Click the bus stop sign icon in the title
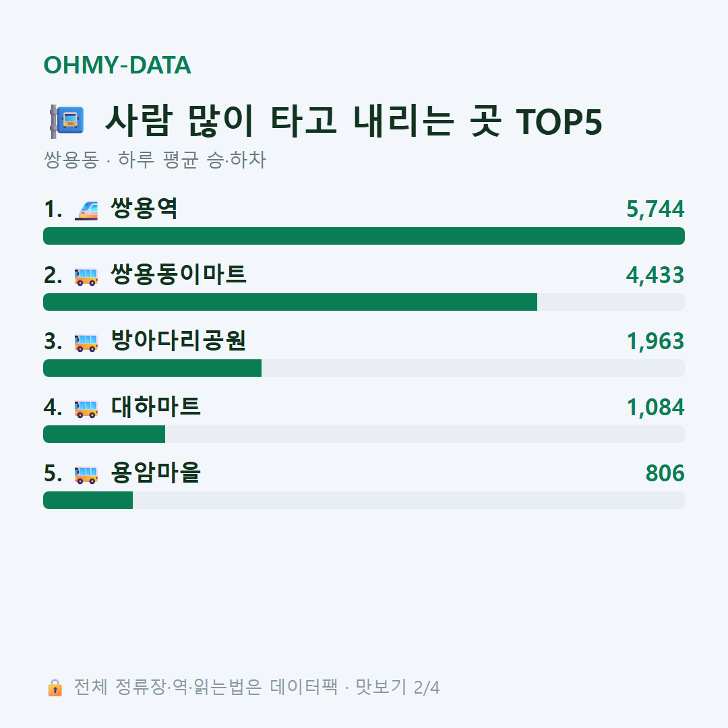728x728 pixels. tap(67, 121)
